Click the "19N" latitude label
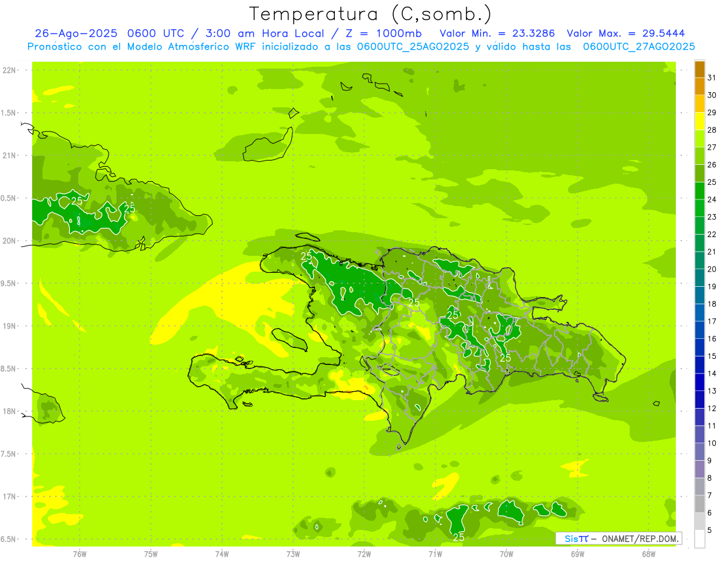The height and width of the screenshot is (562, 728). pyautogui.click(x=9, y=326)
